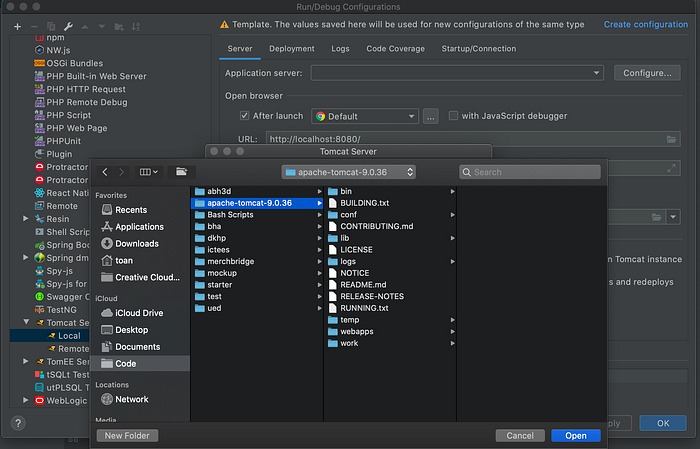Screen dimensions: 700x449
Task: Expand TomEE Server tree node
Action: pos(26,361)
